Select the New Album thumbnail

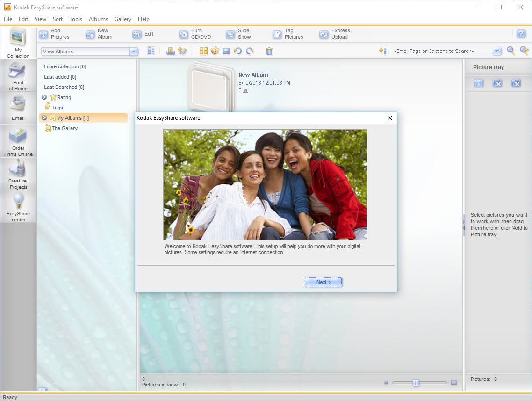click(x=211, y=87)
